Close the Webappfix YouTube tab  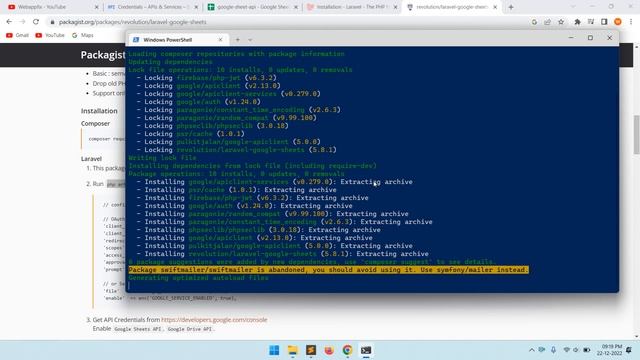point(96,7)
